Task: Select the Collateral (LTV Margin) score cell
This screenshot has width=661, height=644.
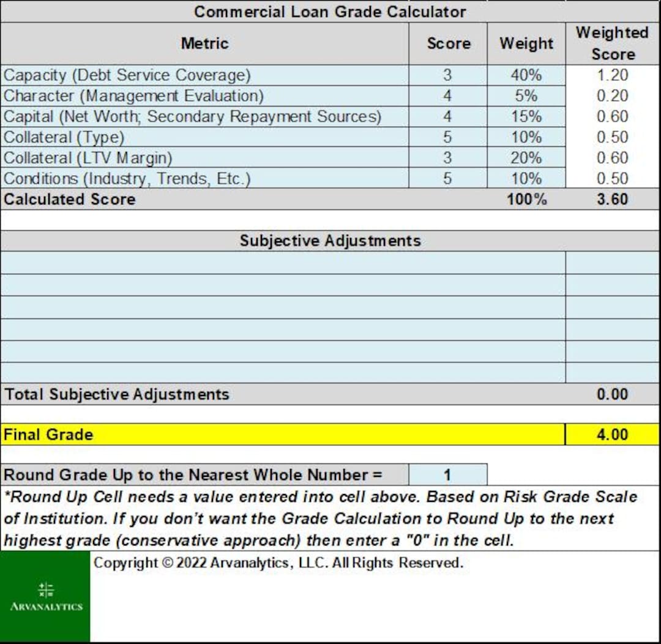Action: 447,158
